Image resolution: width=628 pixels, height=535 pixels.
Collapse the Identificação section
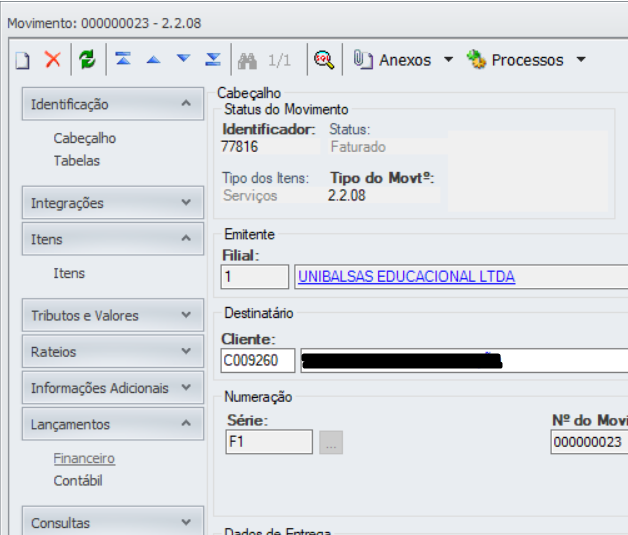click(185, 104)
